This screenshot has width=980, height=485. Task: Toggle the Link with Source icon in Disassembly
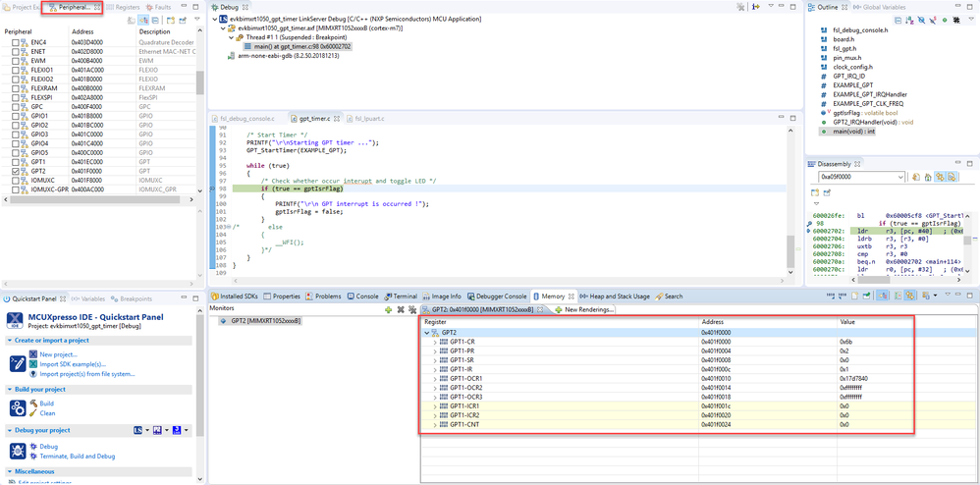tap(940, 178)
